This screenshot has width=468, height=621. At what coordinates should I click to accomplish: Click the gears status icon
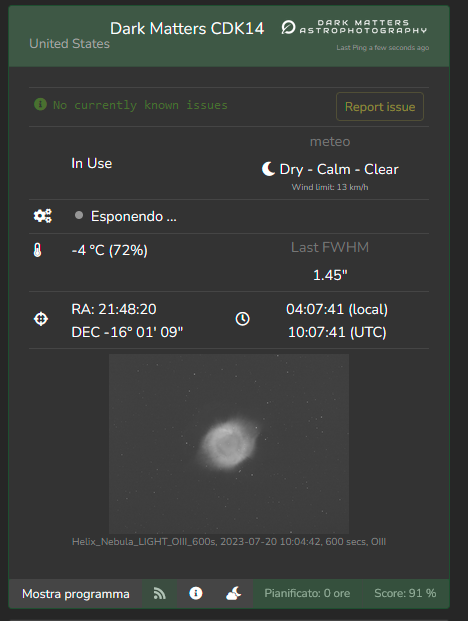click(x=42, y=216)
